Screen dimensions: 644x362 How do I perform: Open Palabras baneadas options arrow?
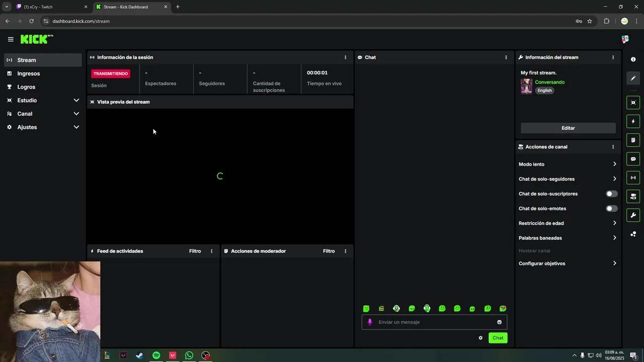point(614,238)
